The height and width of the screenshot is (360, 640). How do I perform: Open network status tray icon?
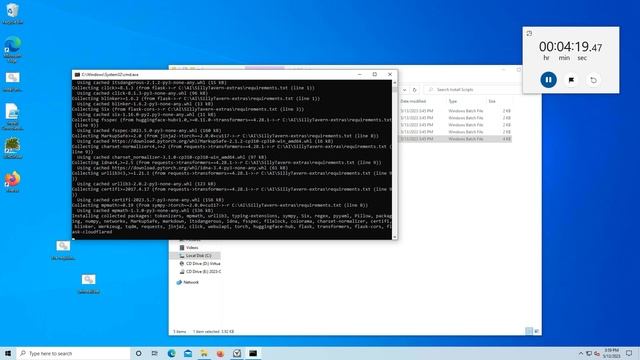coord(589,353)
